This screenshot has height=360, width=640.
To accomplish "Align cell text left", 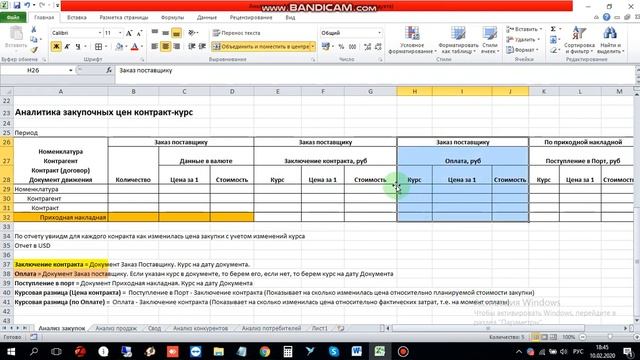I will (155, 47).
